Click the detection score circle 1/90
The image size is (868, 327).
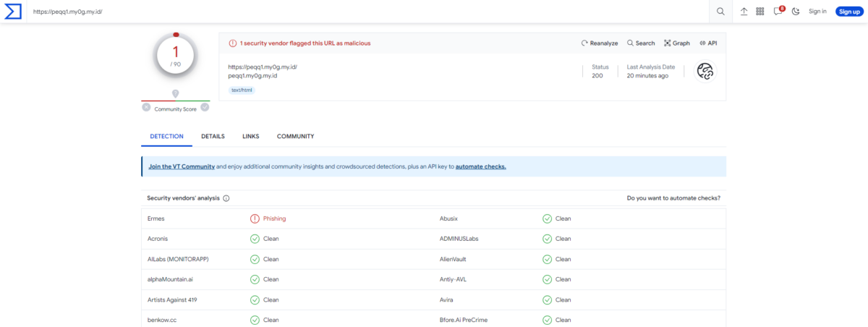pyautogui.click(x=176, y=55)
